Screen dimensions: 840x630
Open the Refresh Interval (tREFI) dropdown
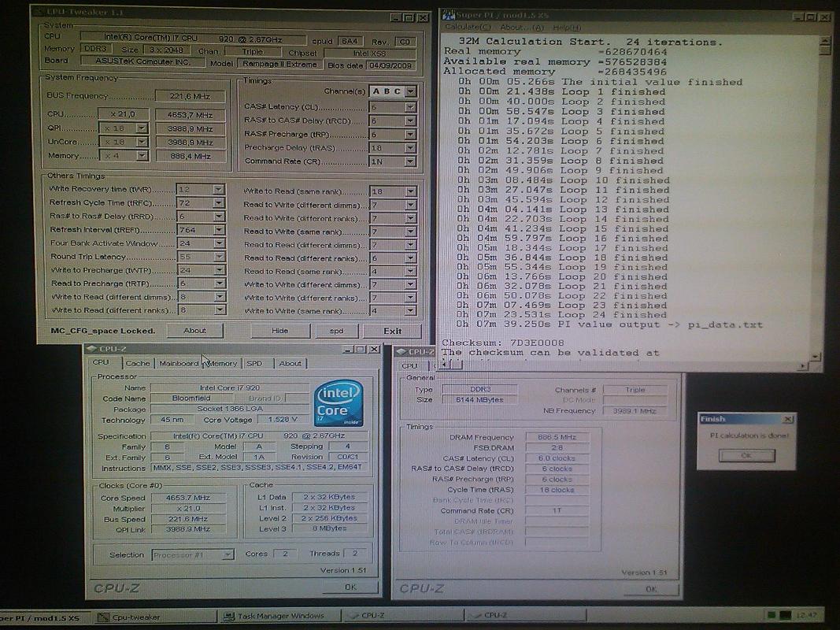coord(219,230)
